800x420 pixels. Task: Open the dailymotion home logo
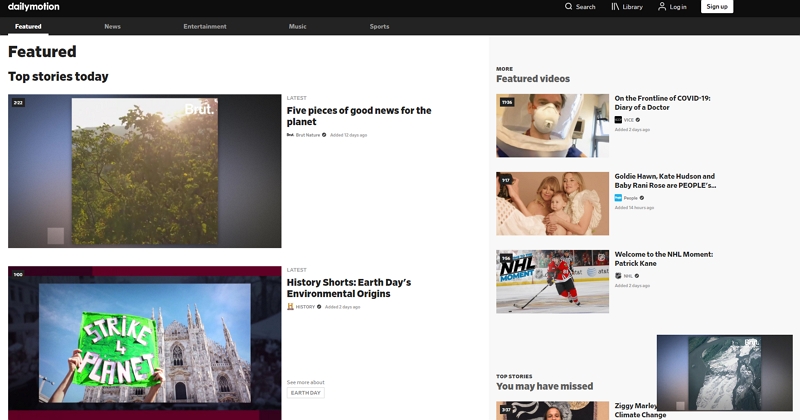tap(34, 7)
